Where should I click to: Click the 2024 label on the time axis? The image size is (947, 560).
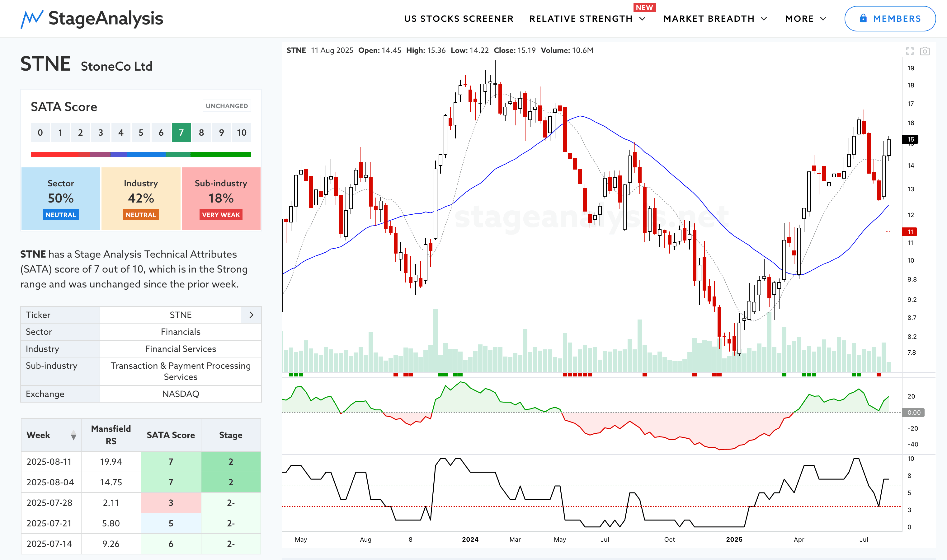coord(470,539)
